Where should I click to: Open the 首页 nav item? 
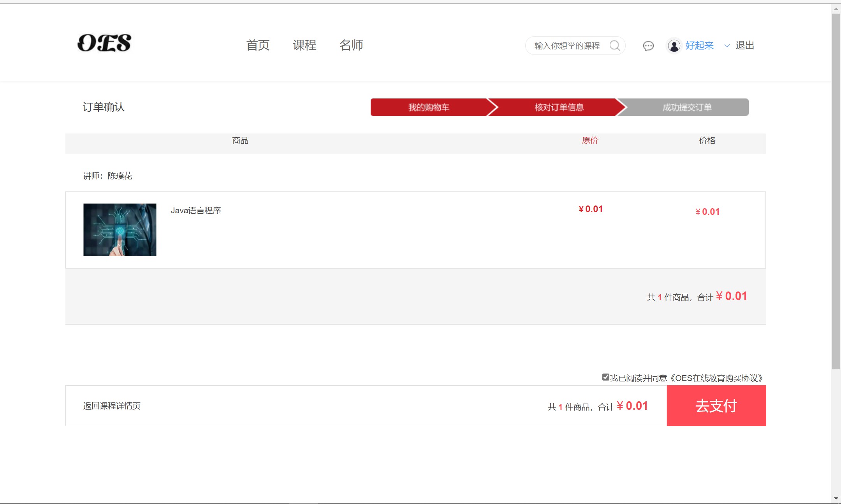pyautogui.click(x=258, y=45)
